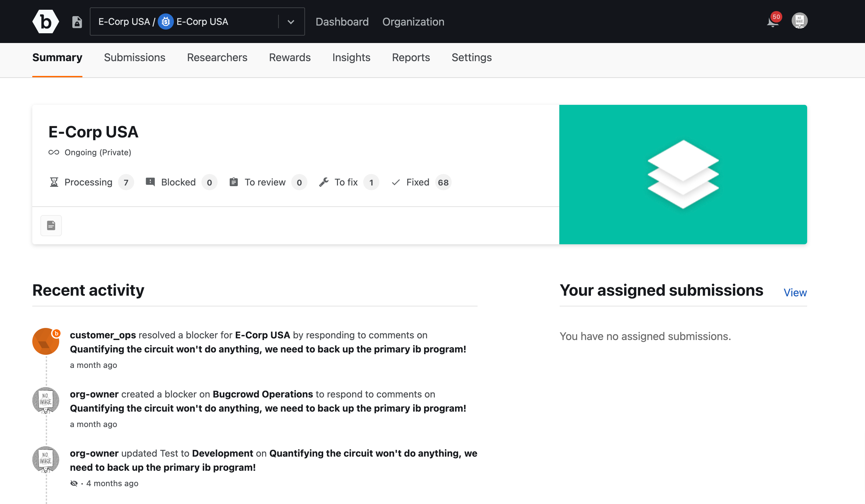
Task: Click the Fixed count badge 68
Action: point(443,182)
